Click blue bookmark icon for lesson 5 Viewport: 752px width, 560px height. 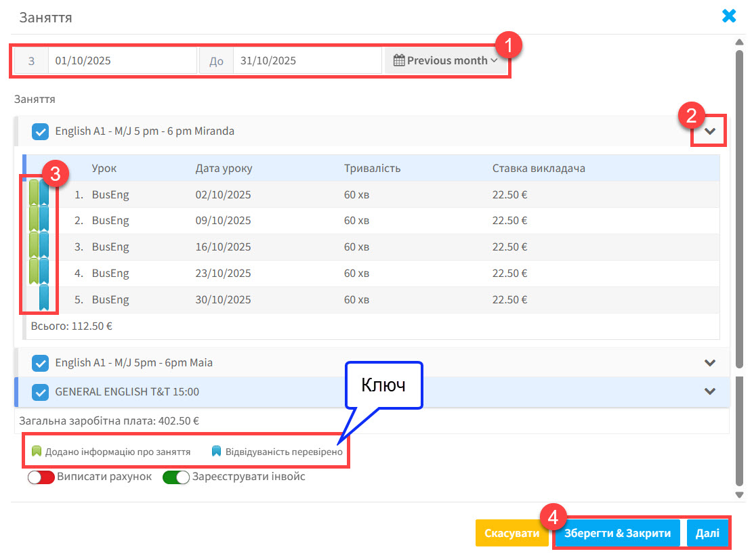44,298
